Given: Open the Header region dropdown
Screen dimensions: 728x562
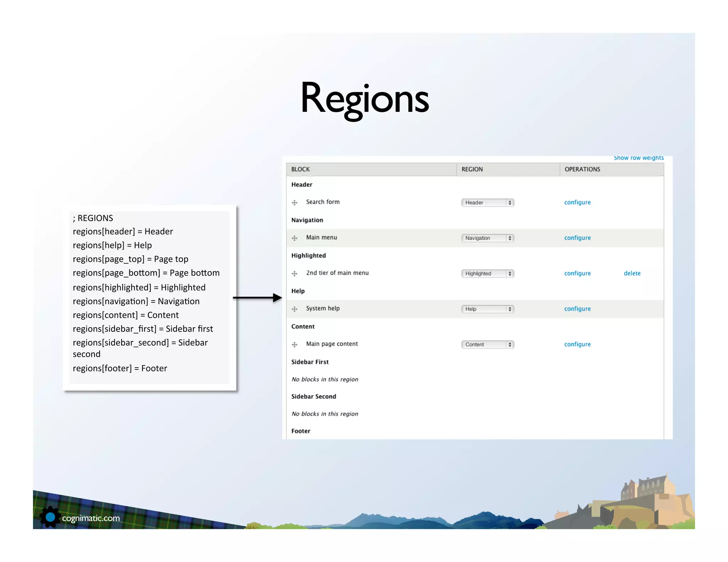Looking at the screenshot, I should (x=487, y=203).
